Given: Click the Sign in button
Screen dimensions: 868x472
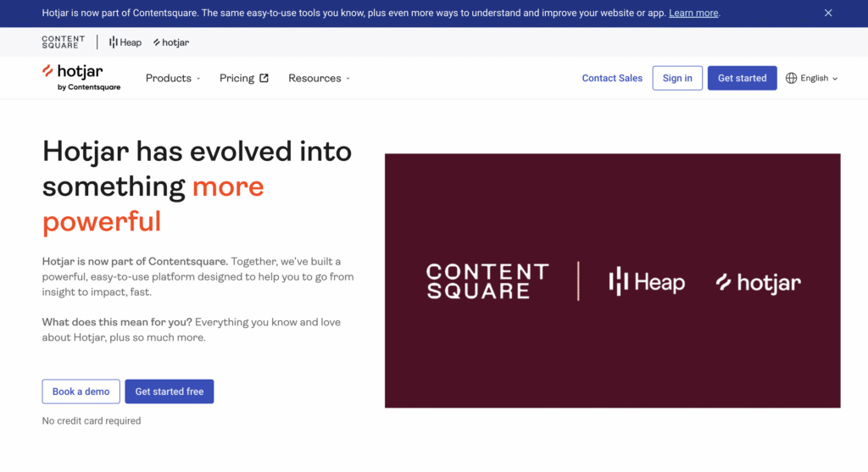Looking at the screenshot, I should [677, 78].
